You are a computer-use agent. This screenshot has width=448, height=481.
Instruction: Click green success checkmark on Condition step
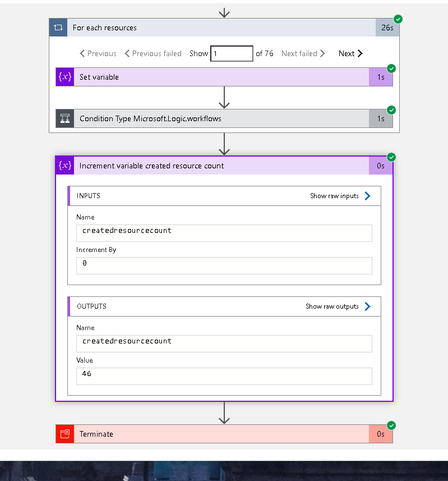point(391,110)
